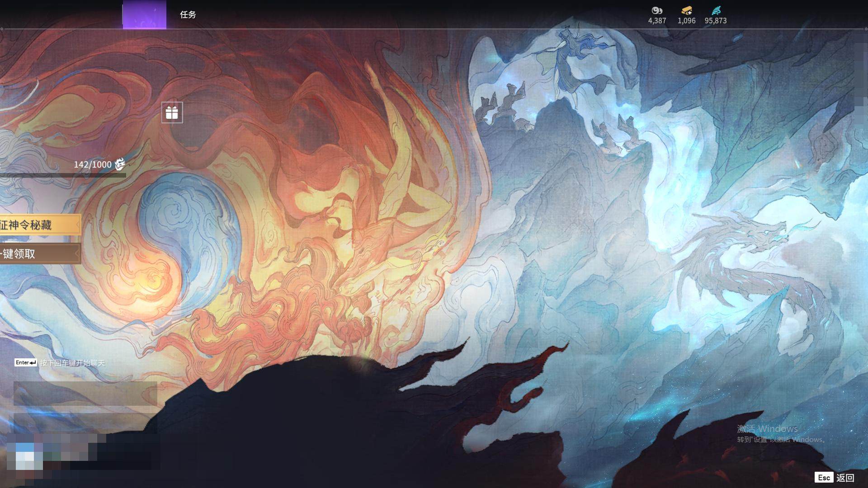Click the silver coin currency icon

point(656,10)
